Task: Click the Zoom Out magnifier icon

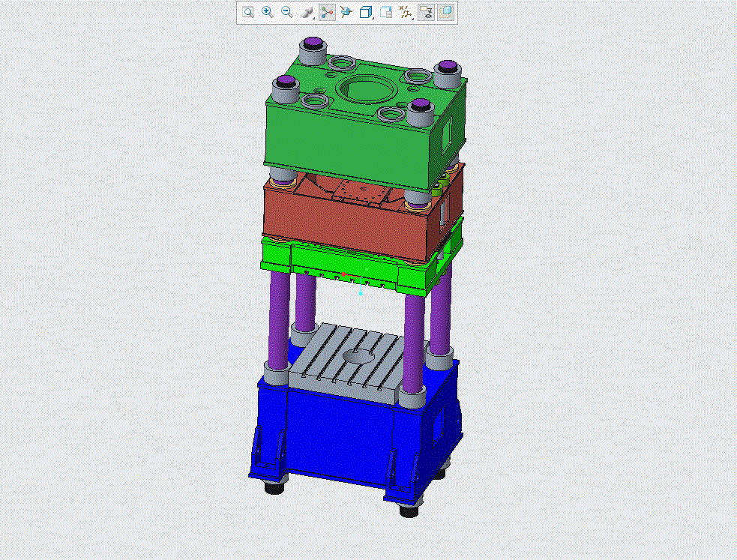Action: tap(286, 12)
